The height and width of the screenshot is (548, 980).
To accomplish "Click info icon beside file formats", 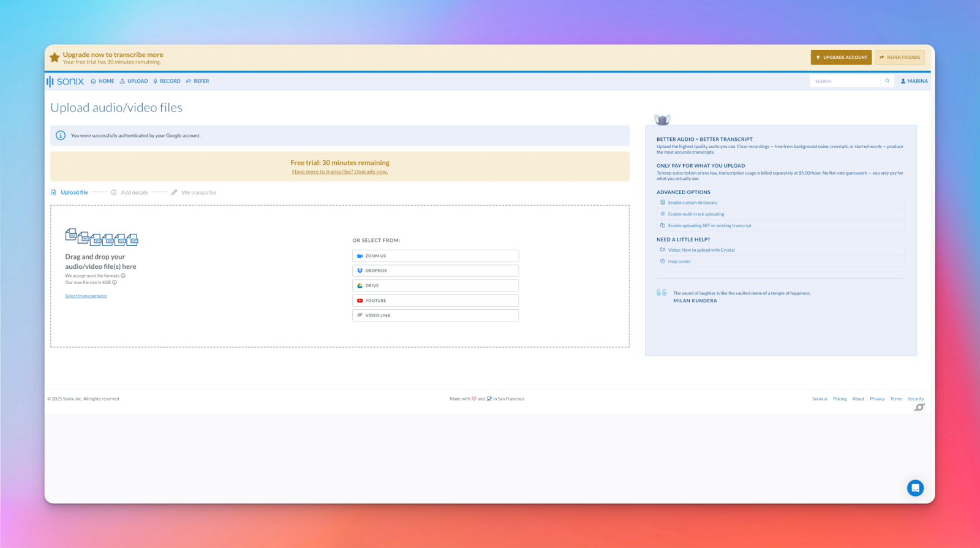I will [x=123, y=276].
